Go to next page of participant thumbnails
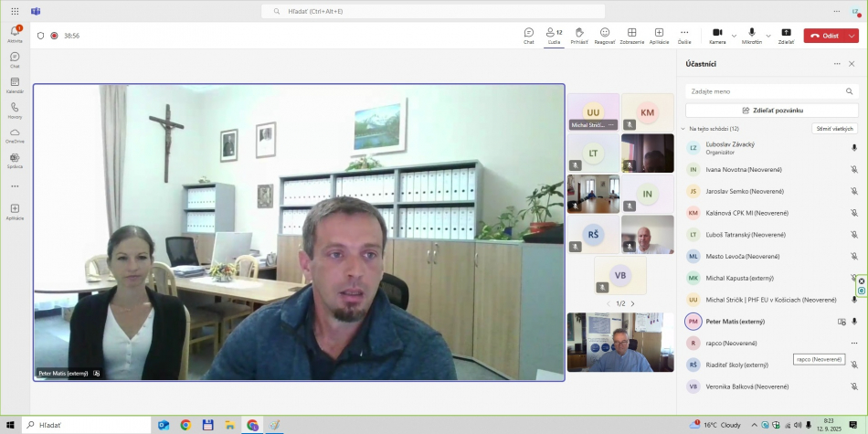This screenshot has width=868, height=434. point(632,303)
